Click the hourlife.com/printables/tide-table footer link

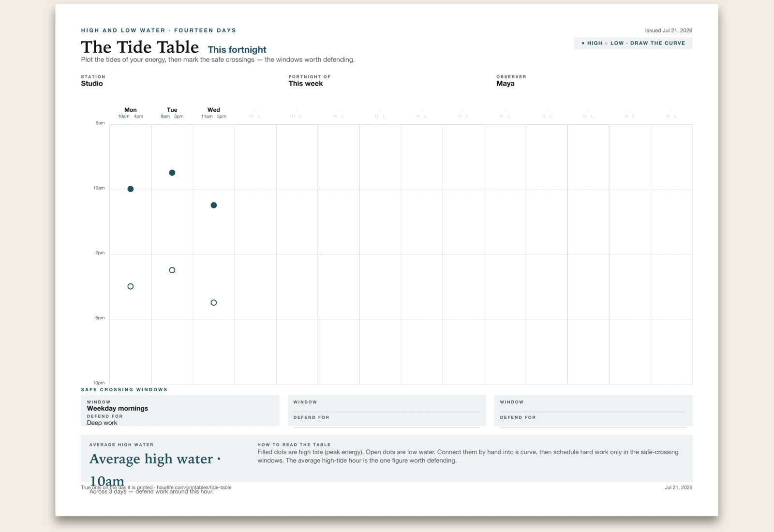pyautogui.click(x=194, y=488)
